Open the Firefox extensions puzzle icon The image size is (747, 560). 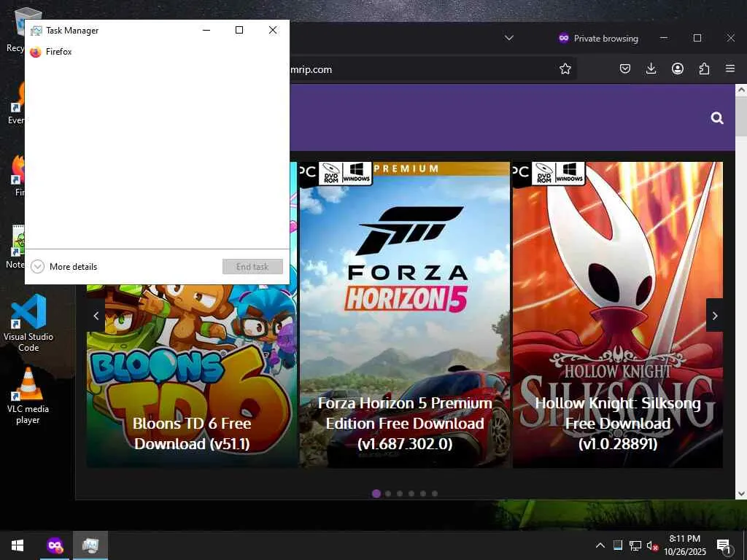(x=704, y=69)
